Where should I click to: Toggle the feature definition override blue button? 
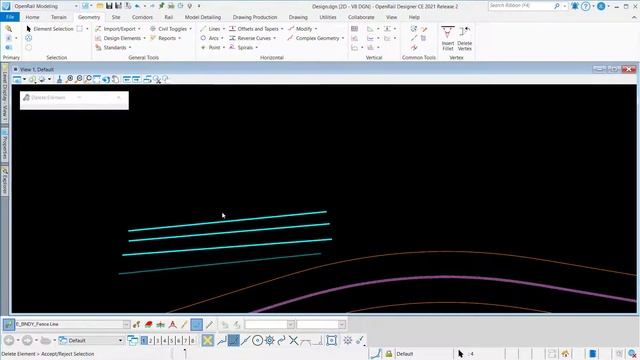[x=196, y=325]
